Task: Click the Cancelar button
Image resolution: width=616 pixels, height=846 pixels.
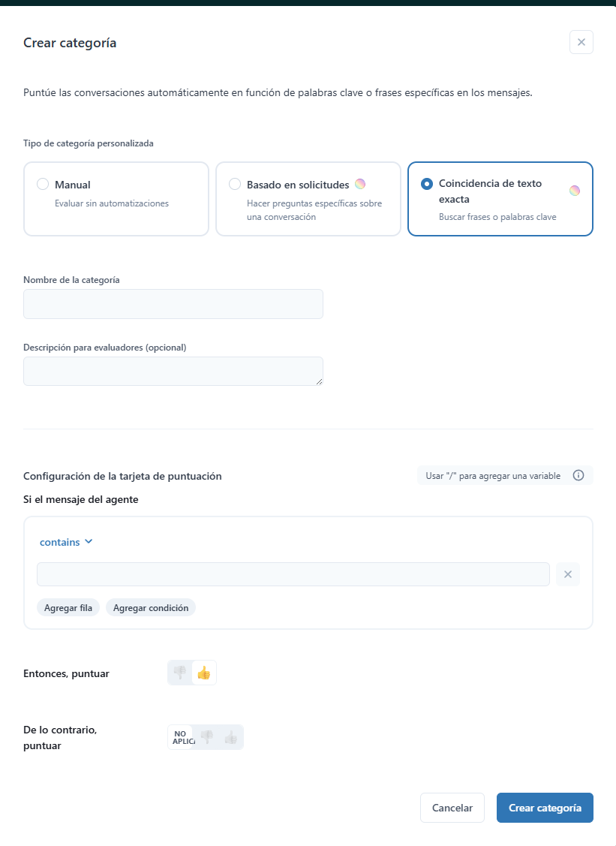Action: pos(452,808)
